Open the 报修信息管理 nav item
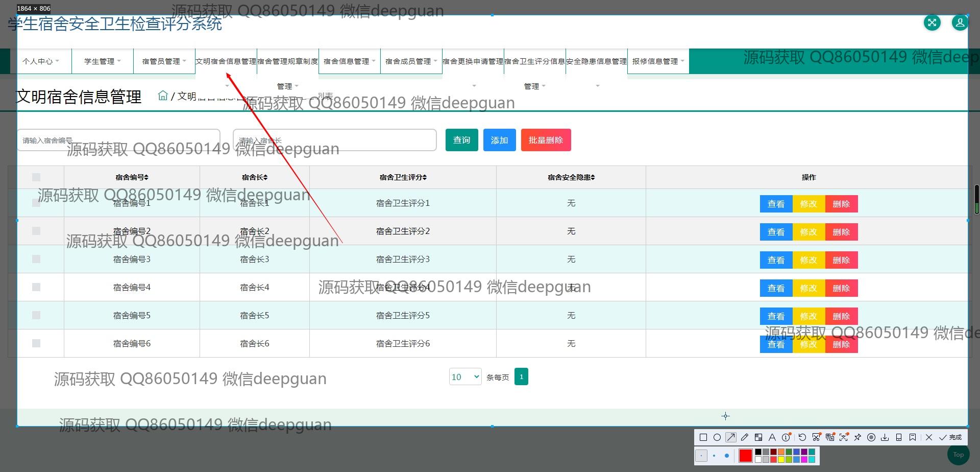The width and height of the screenshot is (980, 472). coord(658,61)
